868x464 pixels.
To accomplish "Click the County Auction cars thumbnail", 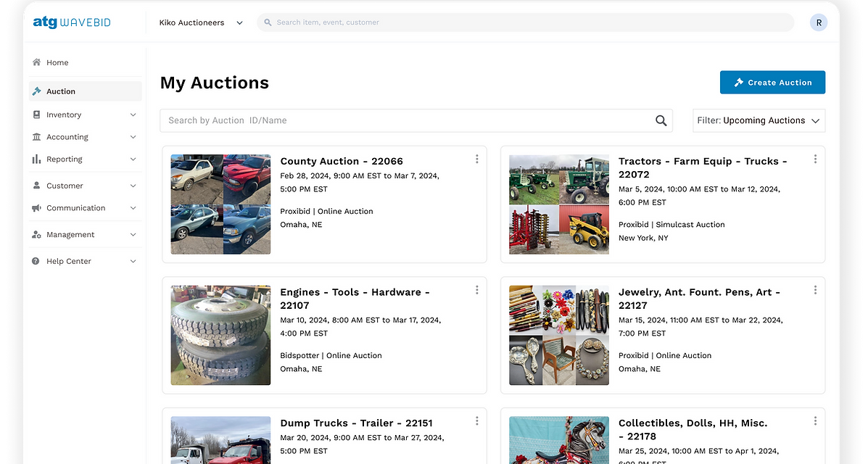I will 221,204.
